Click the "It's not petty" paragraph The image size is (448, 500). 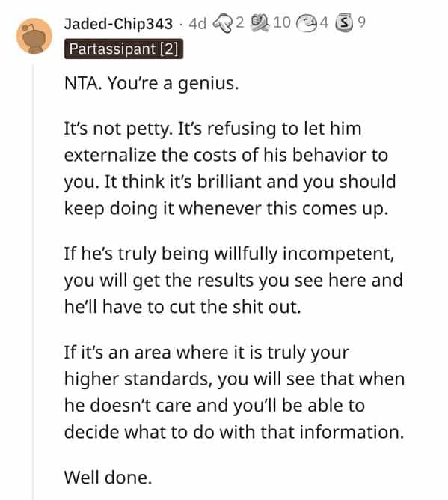point(230,168)
